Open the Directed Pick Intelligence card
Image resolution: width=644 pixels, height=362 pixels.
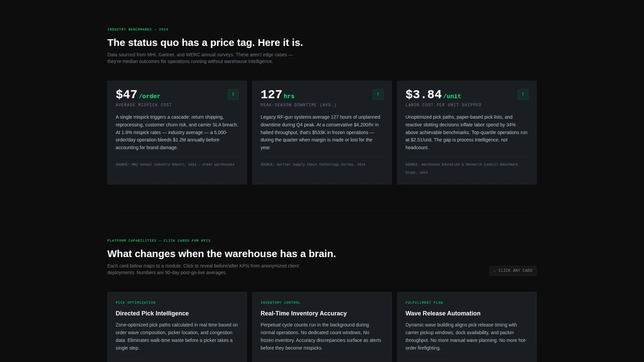[177, 327]
